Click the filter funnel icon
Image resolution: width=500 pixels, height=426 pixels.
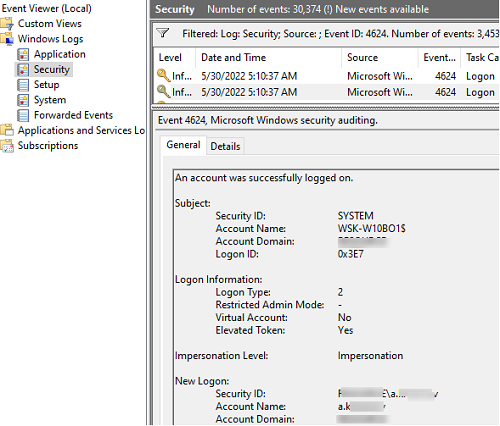tap(163, 33)
